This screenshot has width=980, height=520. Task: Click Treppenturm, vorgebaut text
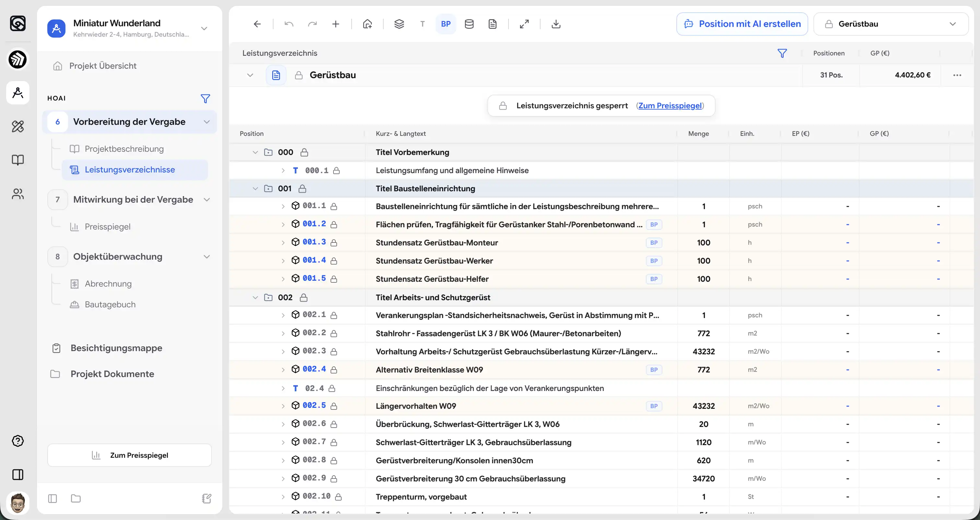(x=421, y=497)
